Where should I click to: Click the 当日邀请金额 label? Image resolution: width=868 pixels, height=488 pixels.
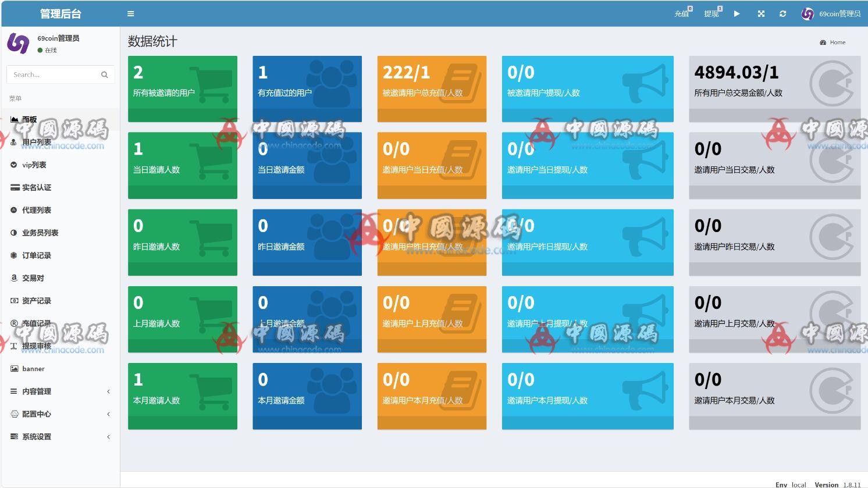281,170
